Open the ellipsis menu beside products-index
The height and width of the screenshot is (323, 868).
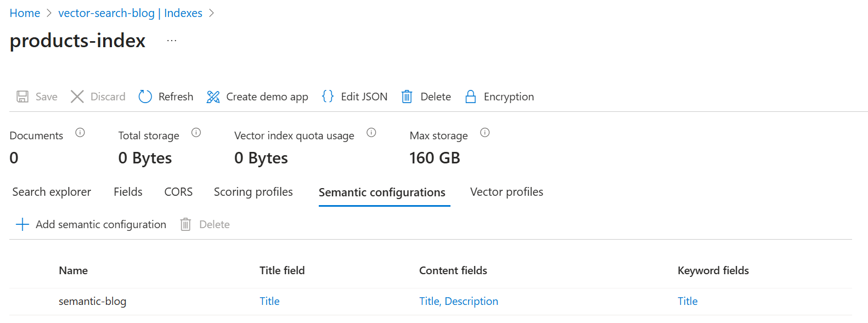click(172, 41)
